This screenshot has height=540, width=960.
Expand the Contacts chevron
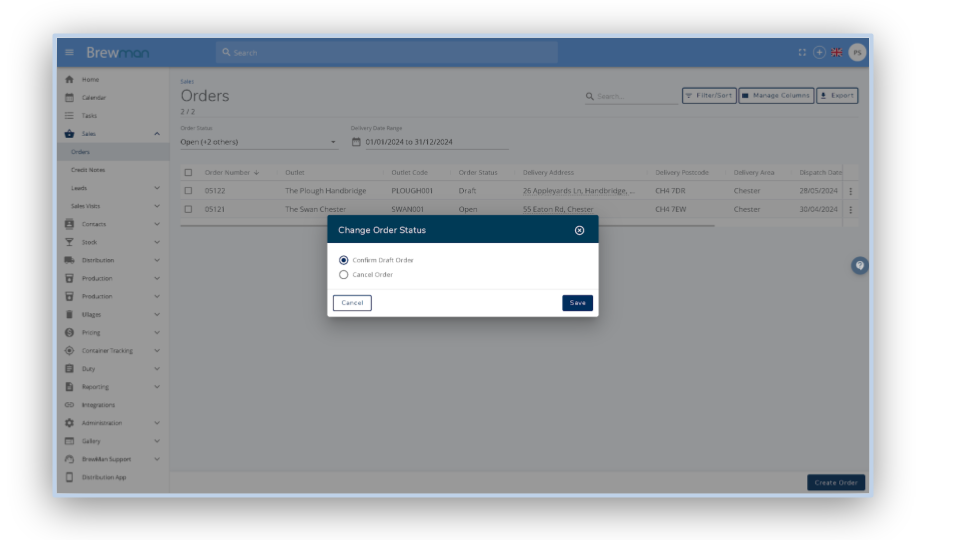(157, 224)
